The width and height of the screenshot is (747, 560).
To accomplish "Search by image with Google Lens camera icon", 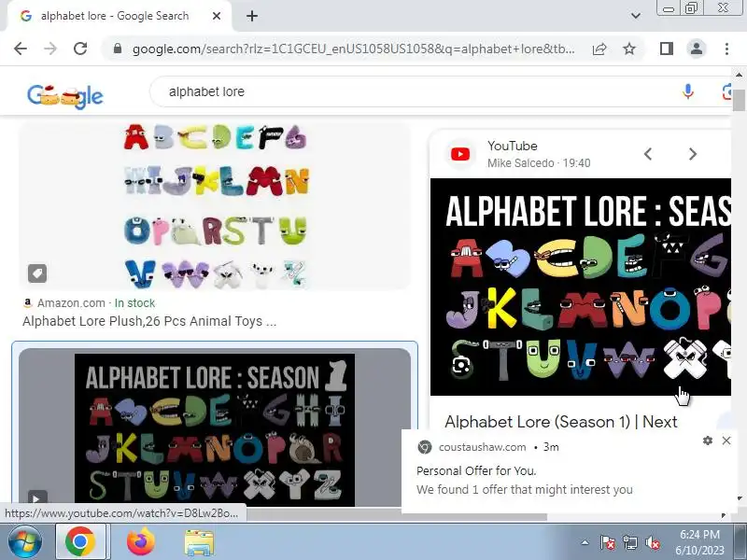I will (727, 91).
